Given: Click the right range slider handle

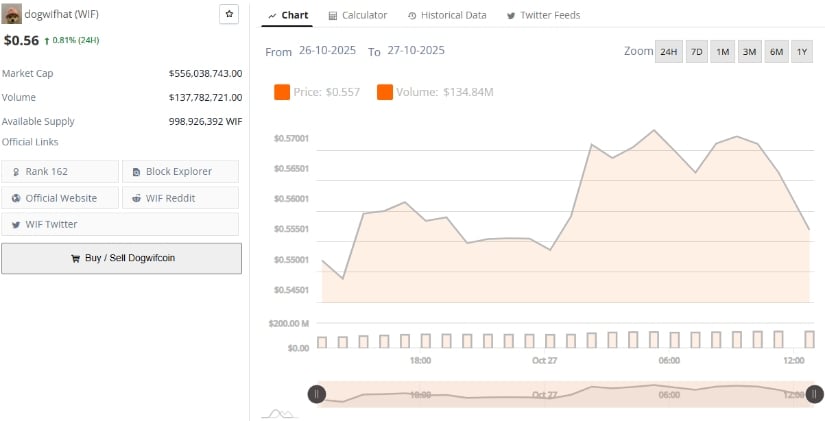Looking at the screenshot, I should point(814,394).
